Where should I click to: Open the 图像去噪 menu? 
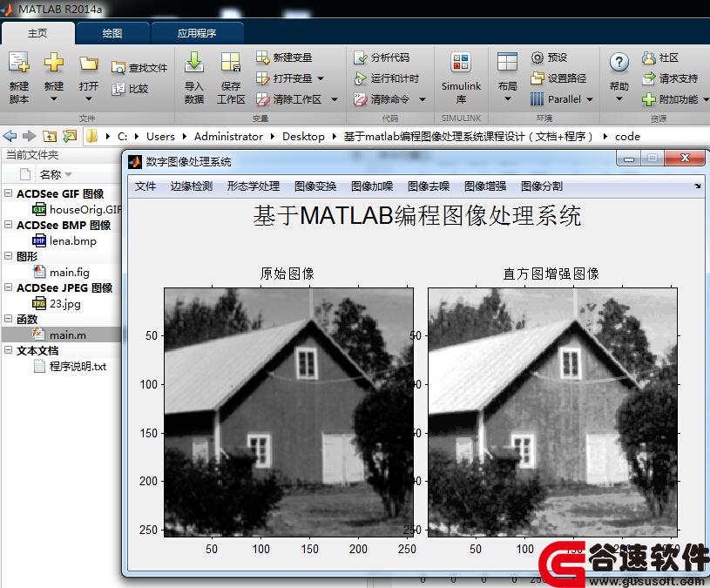click(429, 186)
